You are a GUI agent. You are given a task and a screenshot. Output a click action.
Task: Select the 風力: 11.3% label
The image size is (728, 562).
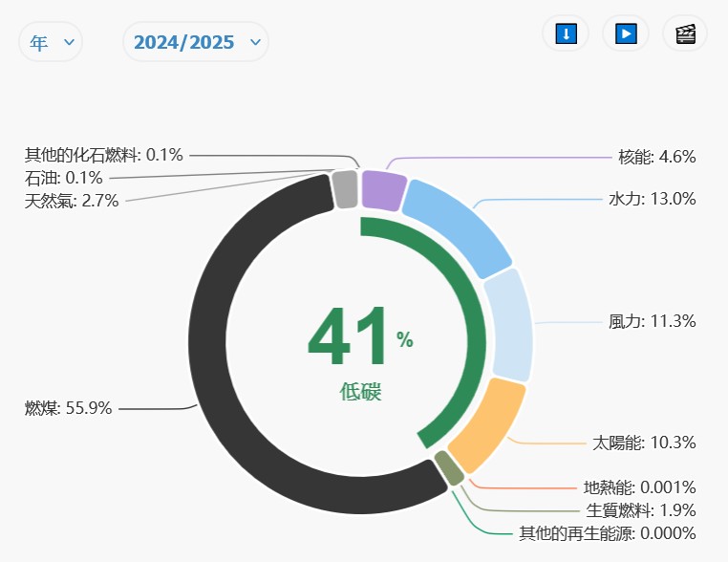[x=652, y=321]
